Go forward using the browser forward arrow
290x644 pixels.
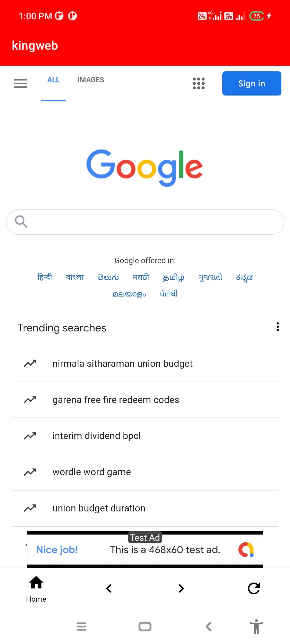pos(181,588)
